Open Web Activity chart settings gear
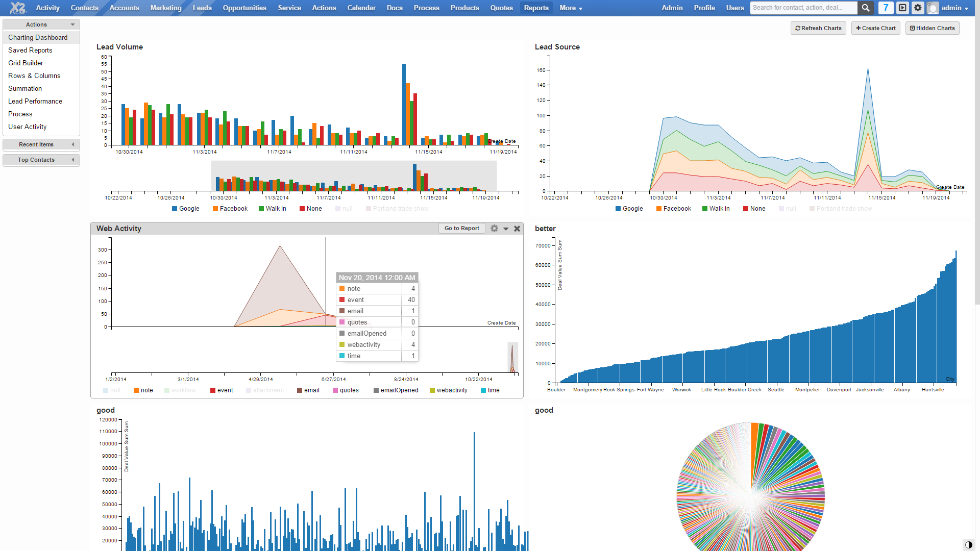 (494, 229)
